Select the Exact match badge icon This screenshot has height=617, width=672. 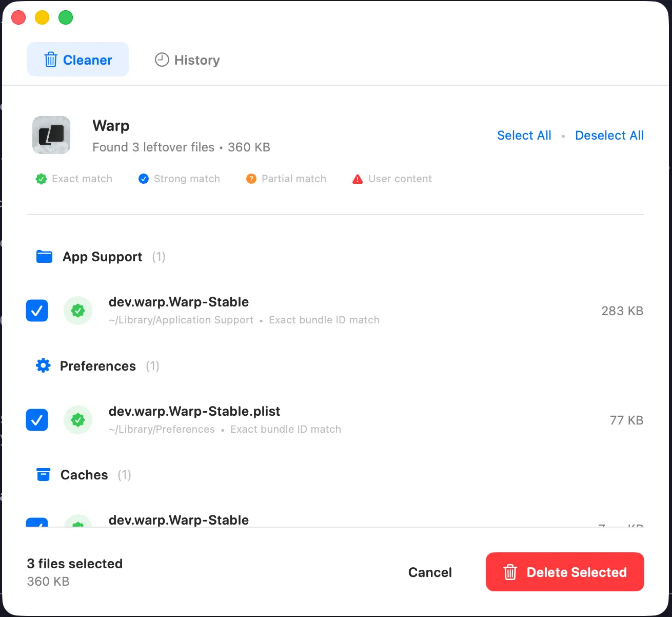pyautogui.click(x=41, y=179)
